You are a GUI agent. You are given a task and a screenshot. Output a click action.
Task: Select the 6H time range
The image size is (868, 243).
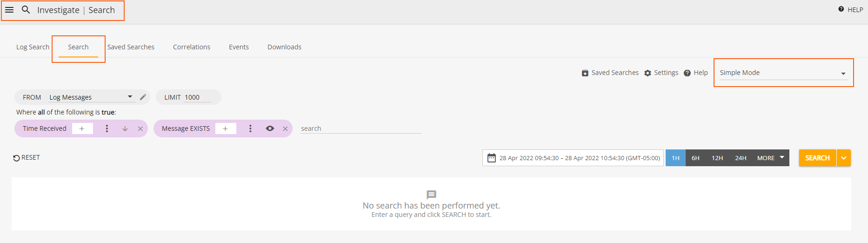pyautogui.click(x=695, y=158)
